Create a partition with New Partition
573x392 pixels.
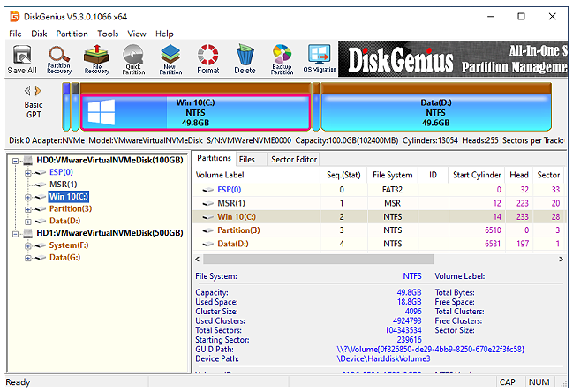(x=170, y=59)
